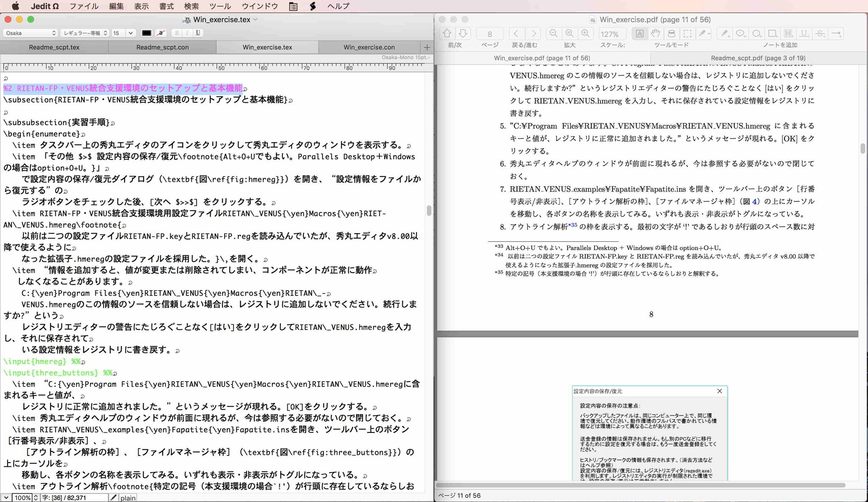The height and width of the screenshot is (502, 868).
Task: Switch to Win_exercise.con tab
Action: tap(369, 47)
